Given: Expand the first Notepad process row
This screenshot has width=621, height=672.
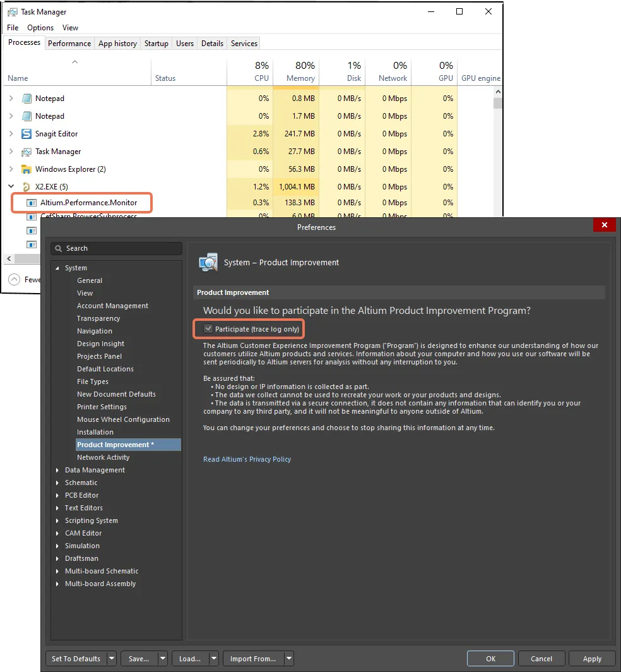Looking at the screenshot, I should (x=11, y=99).
